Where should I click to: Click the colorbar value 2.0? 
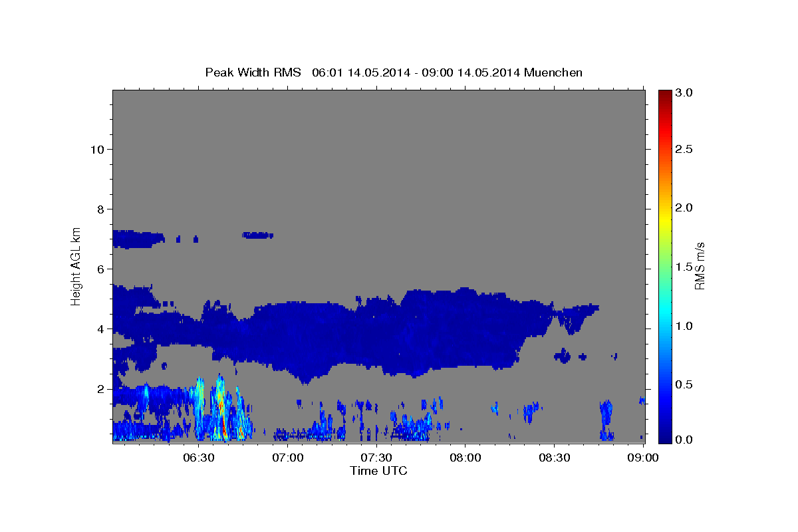click(x=684, y=207)
